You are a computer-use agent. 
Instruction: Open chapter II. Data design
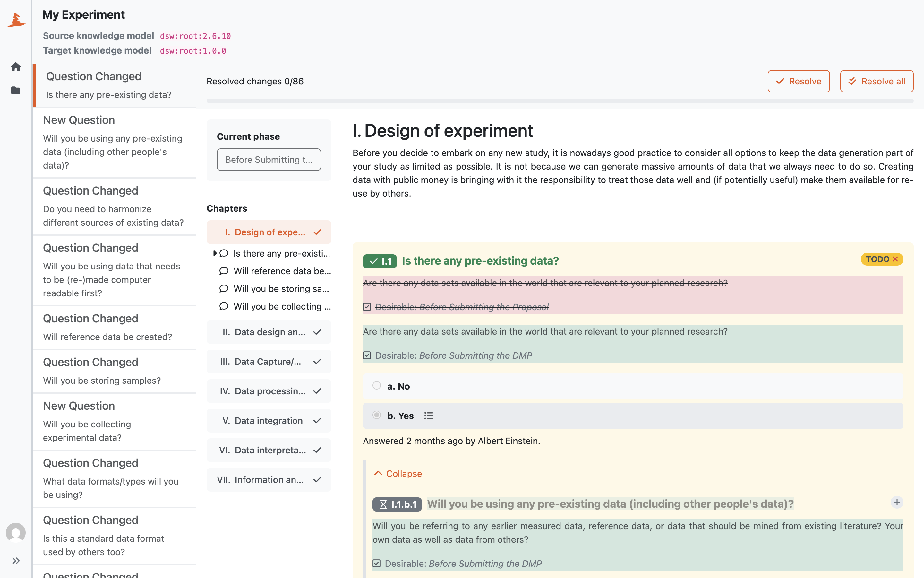point(269,332)
